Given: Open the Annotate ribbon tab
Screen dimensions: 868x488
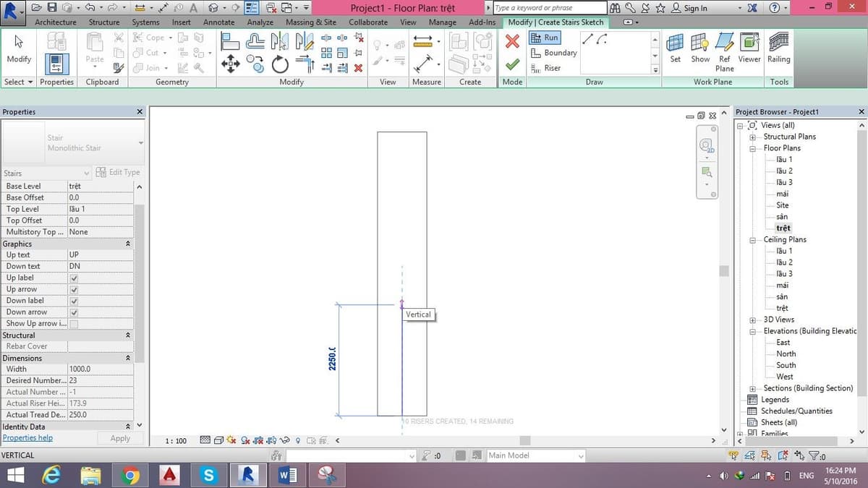Looking at the screenshot, I should click(x=218, y=22).
